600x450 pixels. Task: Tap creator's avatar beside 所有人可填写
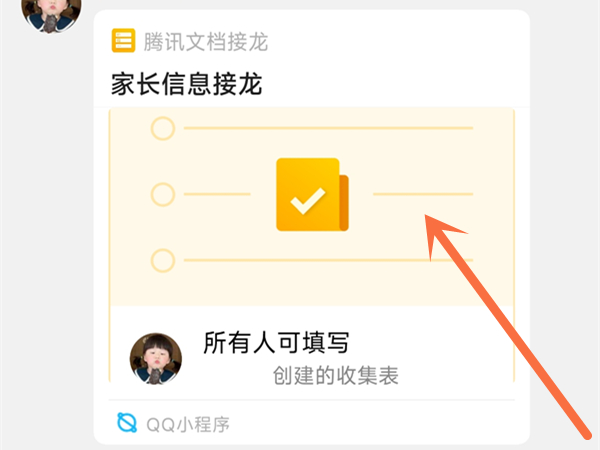point(156,359)
